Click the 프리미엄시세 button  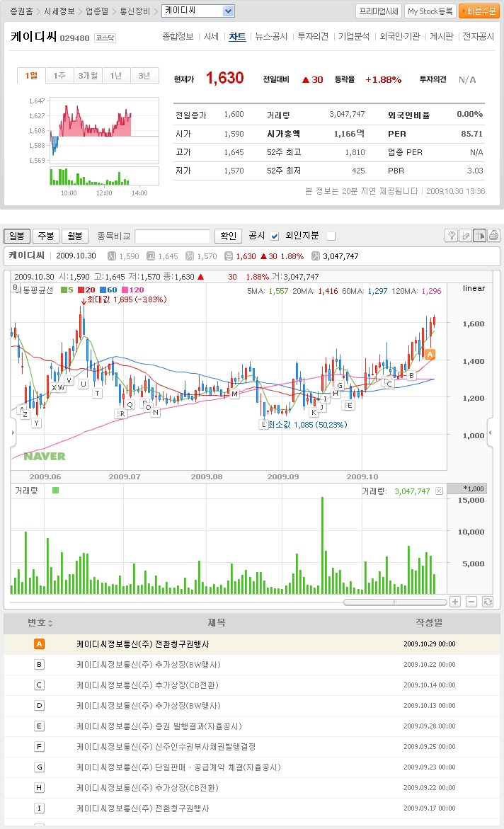[379, 11]
